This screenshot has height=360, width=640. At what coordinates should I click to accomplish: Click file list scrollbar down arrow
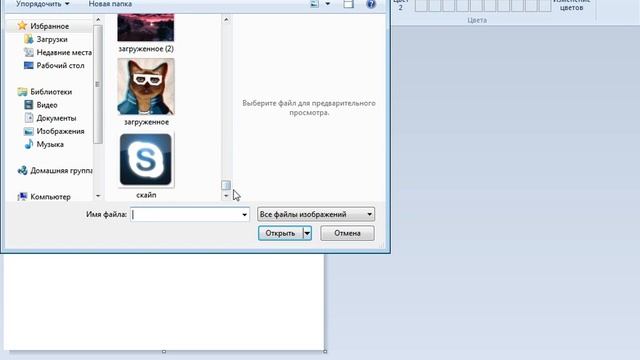226,196
